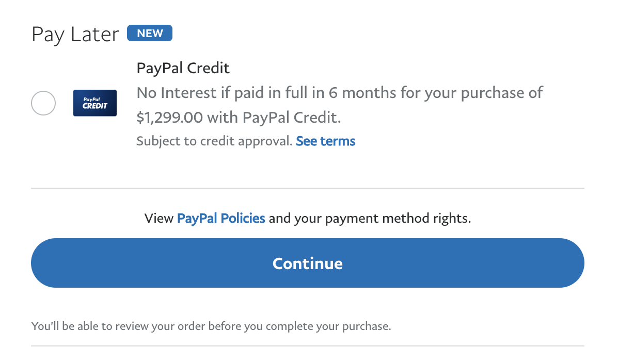The height and width of the screenshot is (364, 634).
Task: Click the No Interest offer description
Action: click(x=339, y=93)
